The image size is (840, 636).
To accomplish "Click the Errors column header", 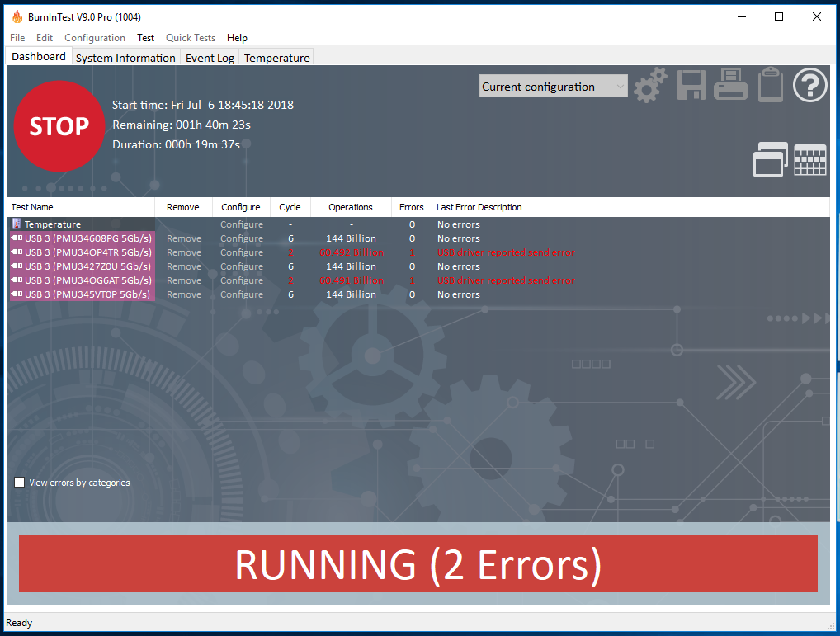I will click(412, 207).
